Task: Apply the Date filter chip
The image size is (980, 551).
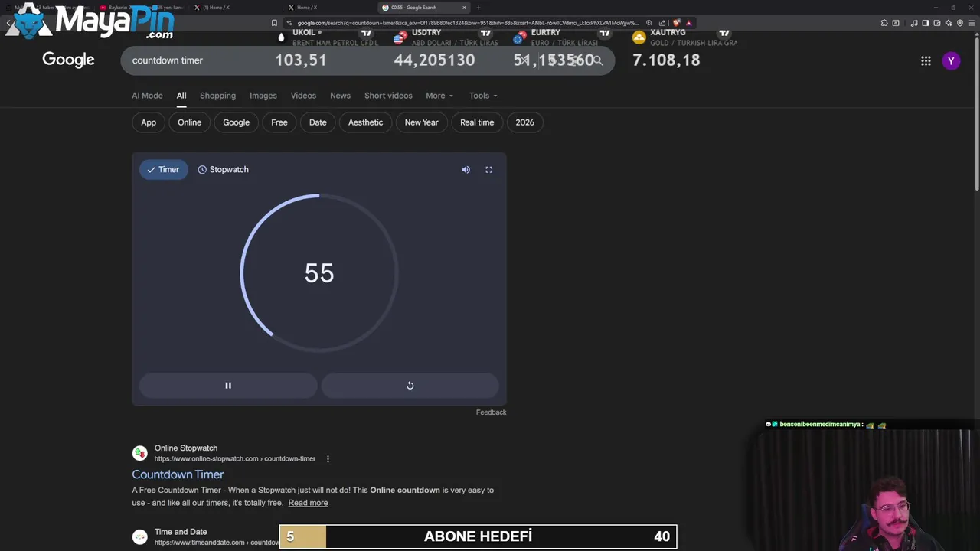Action: pos(318,122)
